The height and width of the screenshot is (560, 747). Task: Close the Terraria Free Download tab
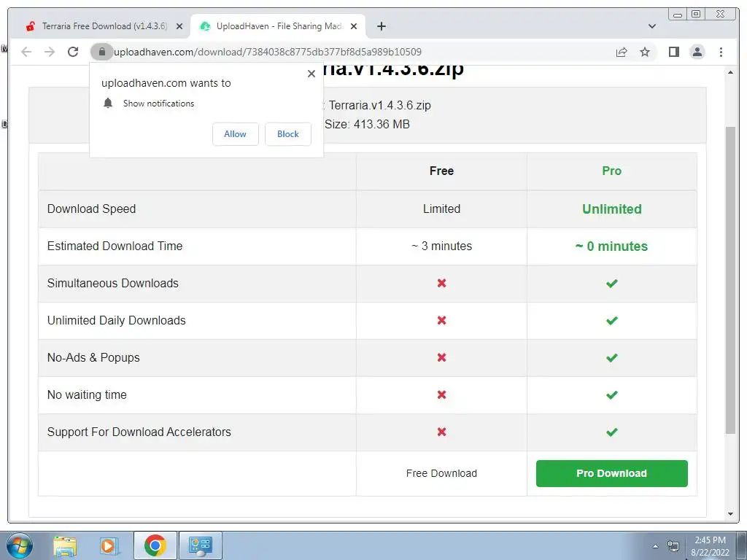[179, 26]
